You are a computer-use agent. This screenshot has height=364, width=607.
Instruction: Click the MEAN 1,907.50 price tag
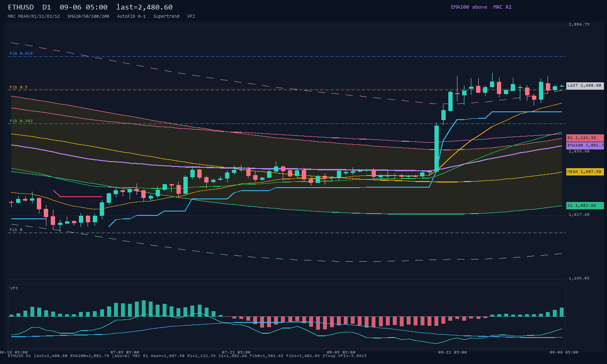[x=585, y=172]
